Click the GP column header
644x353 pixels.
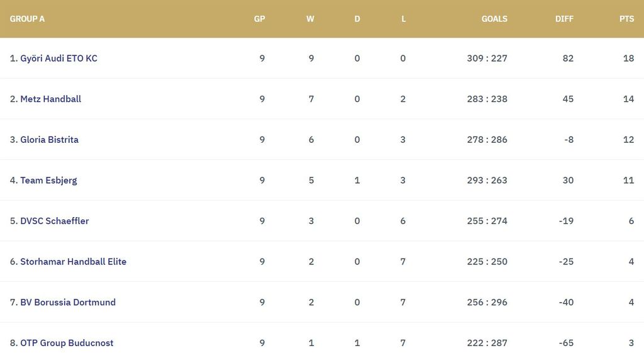point(259,19)
